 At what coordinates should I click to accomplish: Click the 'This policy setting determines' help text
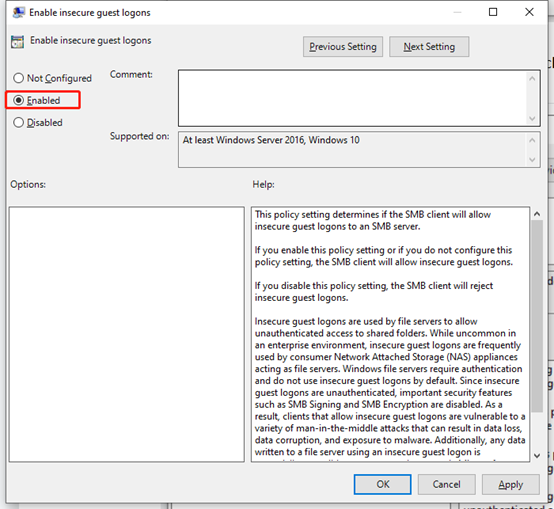(x=373, y=220)
